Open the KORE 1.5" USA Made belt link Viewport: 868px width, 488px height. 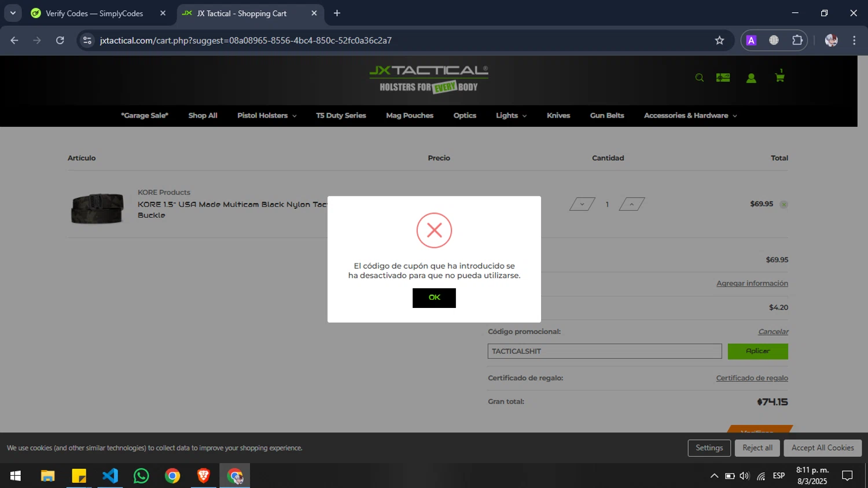(232, 210)
